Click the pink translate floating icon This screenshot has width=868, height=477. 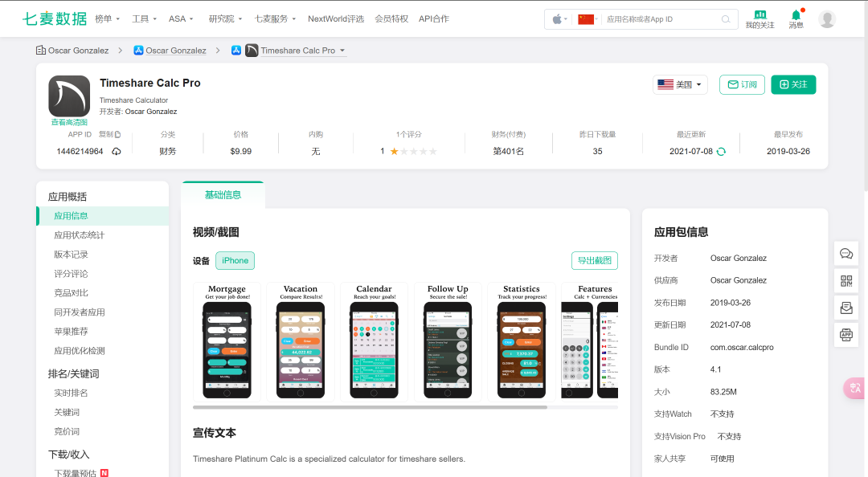[854, 388]
